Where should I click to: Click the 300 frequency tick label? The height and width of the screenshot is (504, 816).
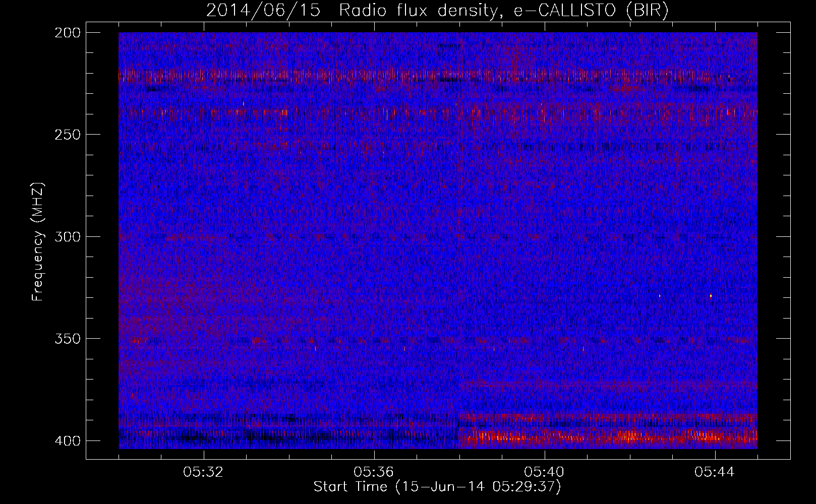pyautogui.click(x=67, y=236)
